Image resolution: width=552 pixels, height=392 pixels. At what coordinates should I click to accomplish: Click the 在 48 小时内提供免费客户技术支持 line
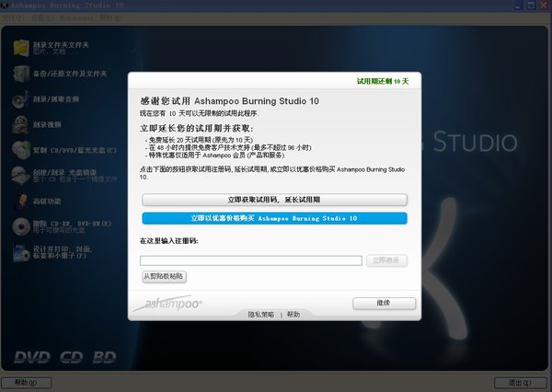(228, 147)
